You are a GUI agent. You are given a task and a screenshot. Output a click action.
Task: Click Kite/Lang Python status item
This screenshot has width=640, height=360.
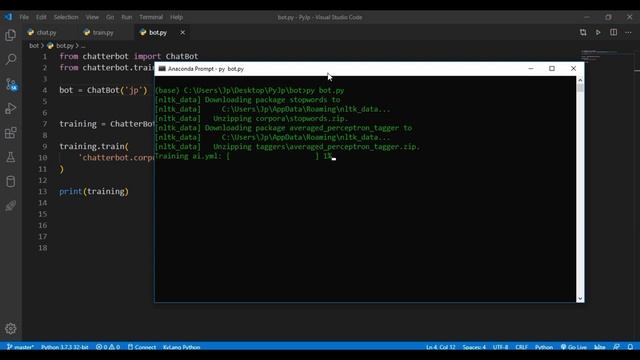tap(181, 347)
